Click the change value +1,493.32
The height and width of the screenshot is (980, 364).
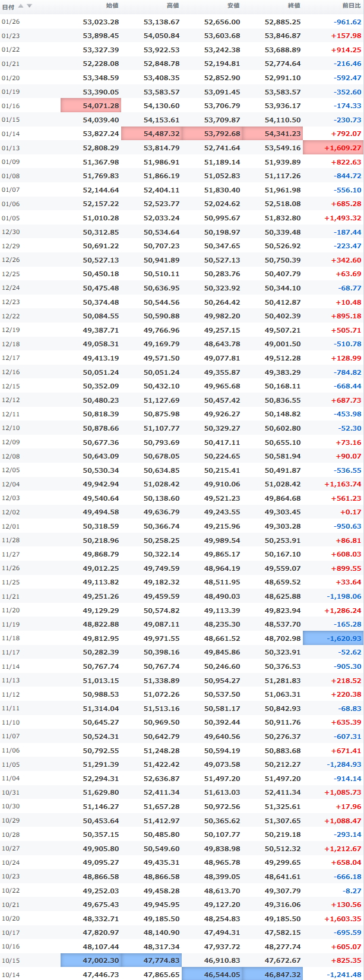click(343, 218)
